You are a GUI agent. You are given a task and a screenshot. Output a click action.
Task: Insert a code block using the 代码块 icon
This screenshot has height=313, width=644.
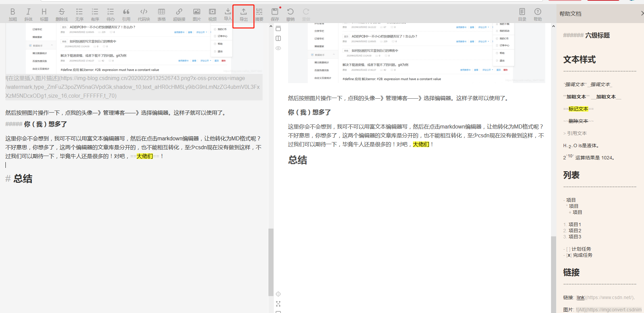(x=144, y=14)
